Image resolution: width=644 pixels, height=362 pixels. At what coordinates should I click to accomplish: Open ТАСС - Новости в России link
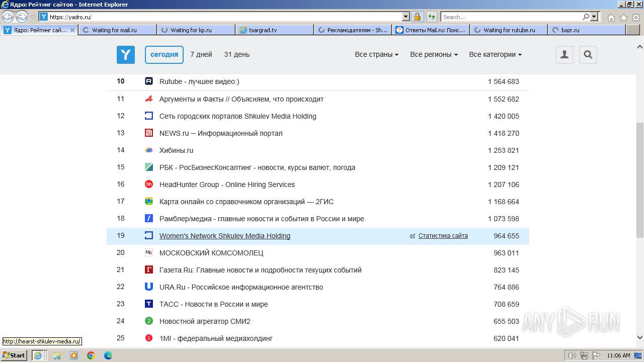pyautogui.click(x=214, y=304)
